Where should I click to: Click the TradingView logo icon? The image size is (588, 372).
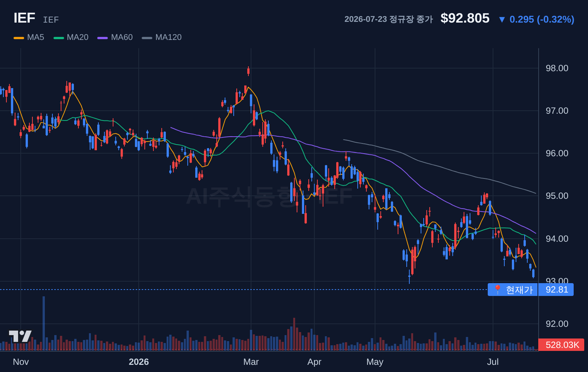point(20,336)
